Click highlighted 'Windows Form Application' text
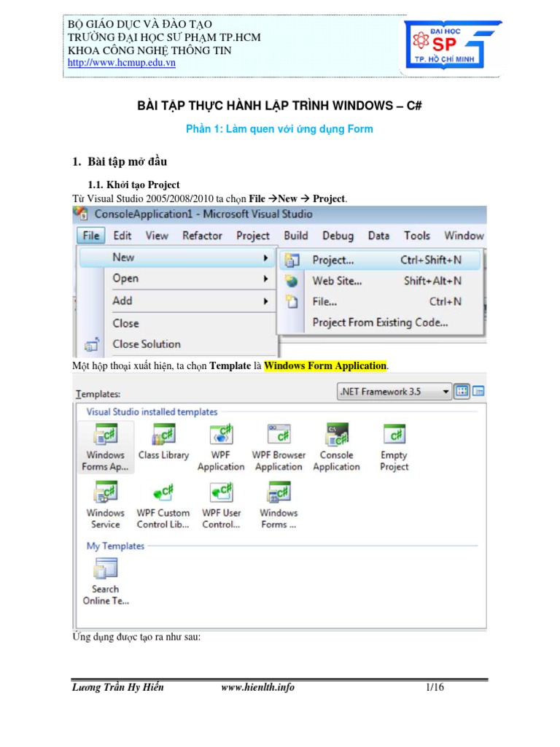The width and height of the screenshot is (560, 747). 325,366
